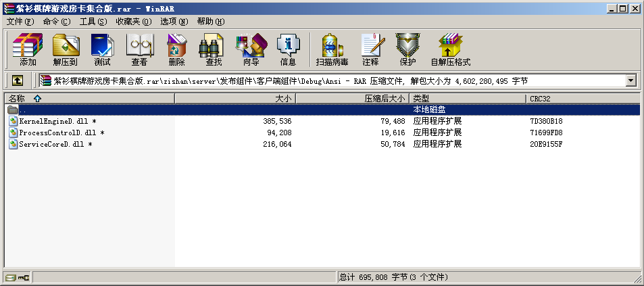Go up one folder level button

[18, 81]
